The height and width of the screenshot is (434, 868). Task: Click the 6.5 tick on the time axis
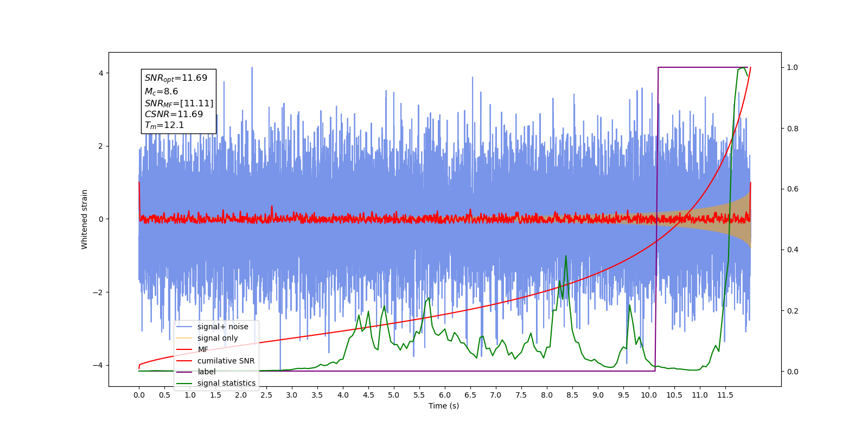470,395
